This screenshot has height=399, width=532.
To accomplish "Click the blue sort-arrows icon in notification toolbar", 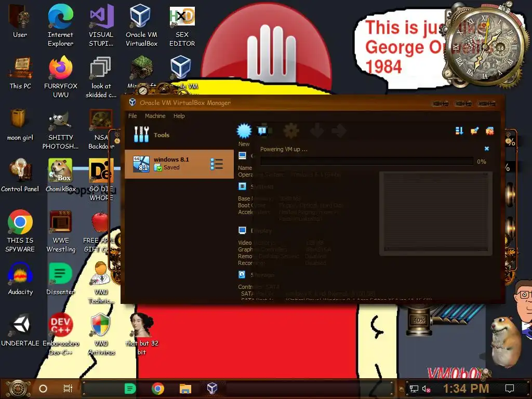I will click(459, 131).
